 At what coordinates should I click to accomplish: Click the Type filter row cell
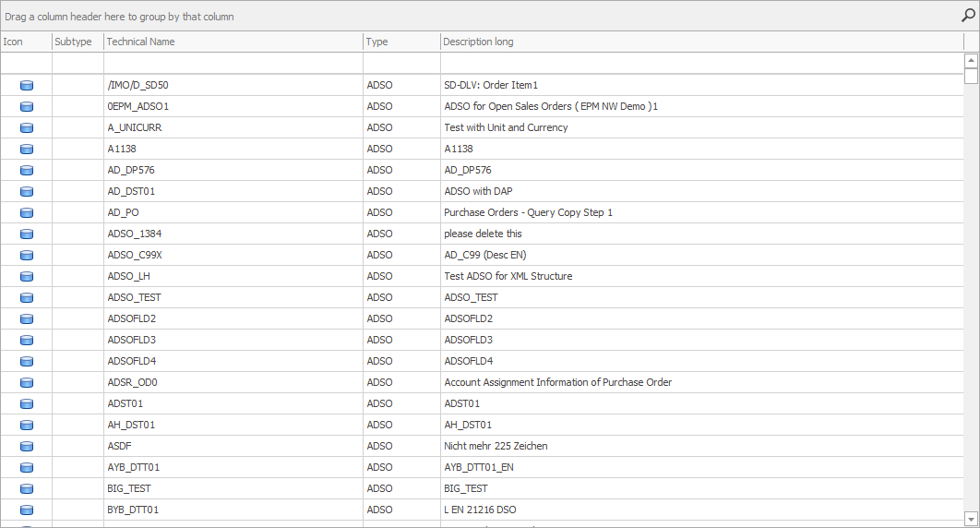tap(400, 63)
